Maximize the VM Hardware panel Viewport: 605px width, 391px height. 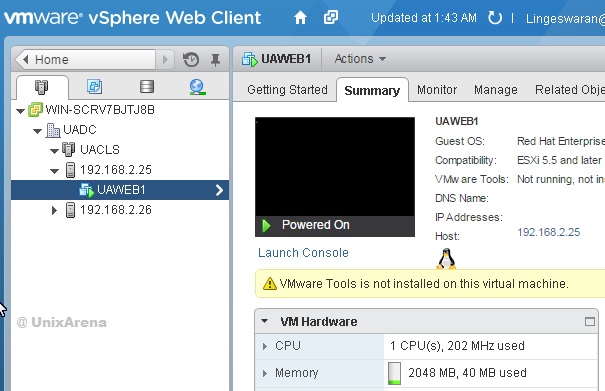coord(590,322)
